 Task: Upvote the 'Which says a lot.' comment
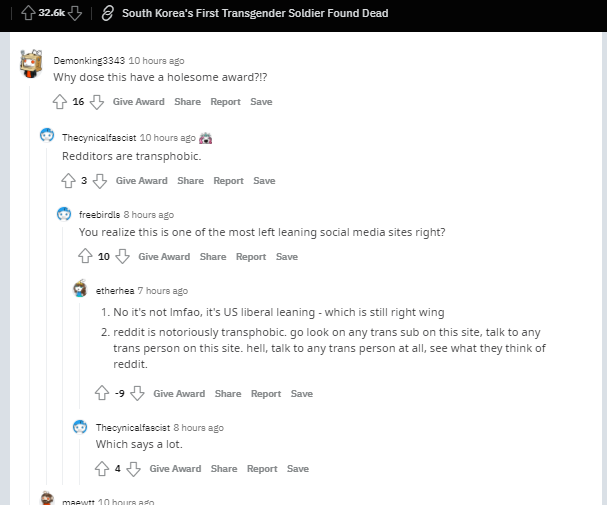(102, 469)
